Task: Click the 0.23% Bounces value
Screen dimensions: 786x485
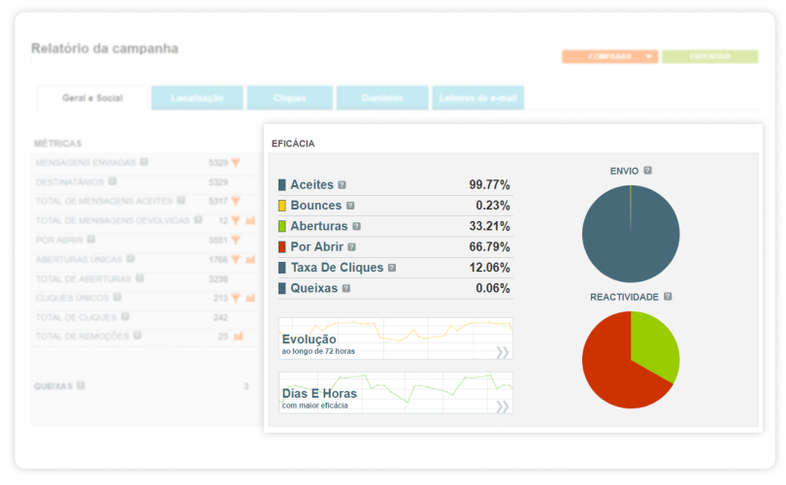Action: click(493, 205)
